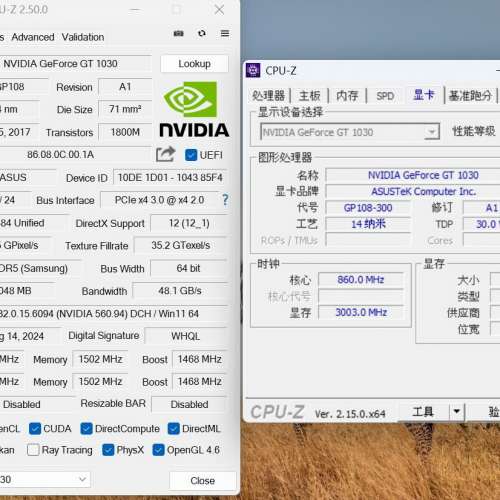Toggle the CUDA checkbox
Viewport: 500px width, 500px height.
point(35,429)
